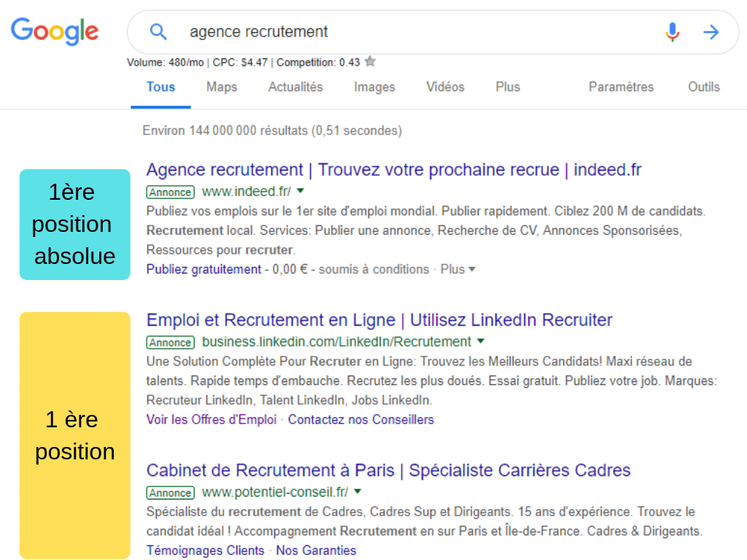Screen dimensions: 747x560
Task: Follow the Publiez gratuitement link
Action: (x=204, y=270)
